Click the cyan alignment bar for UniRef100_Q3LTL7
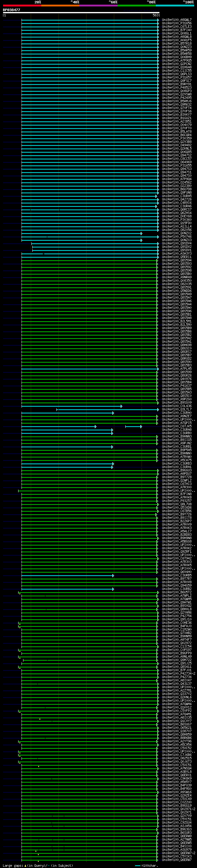The image size is (197, 868). (x=108, y=410)
